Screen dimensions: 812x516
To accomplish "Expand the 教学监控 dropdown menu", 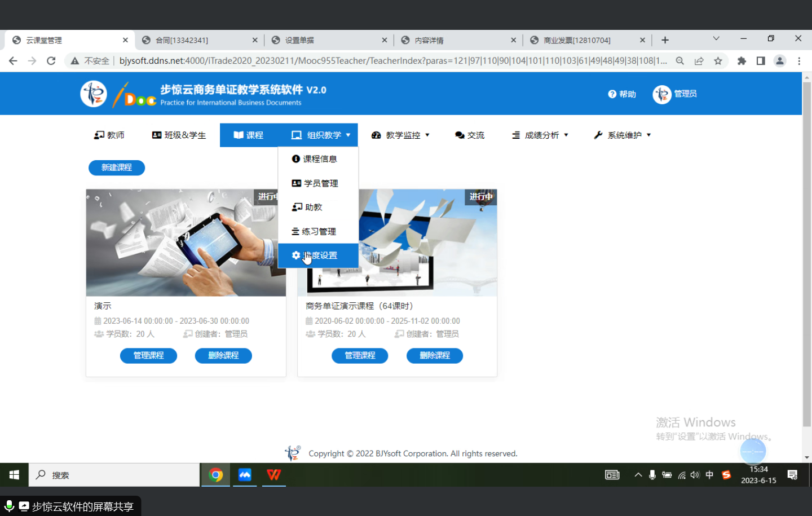I will tap(400, 135).
